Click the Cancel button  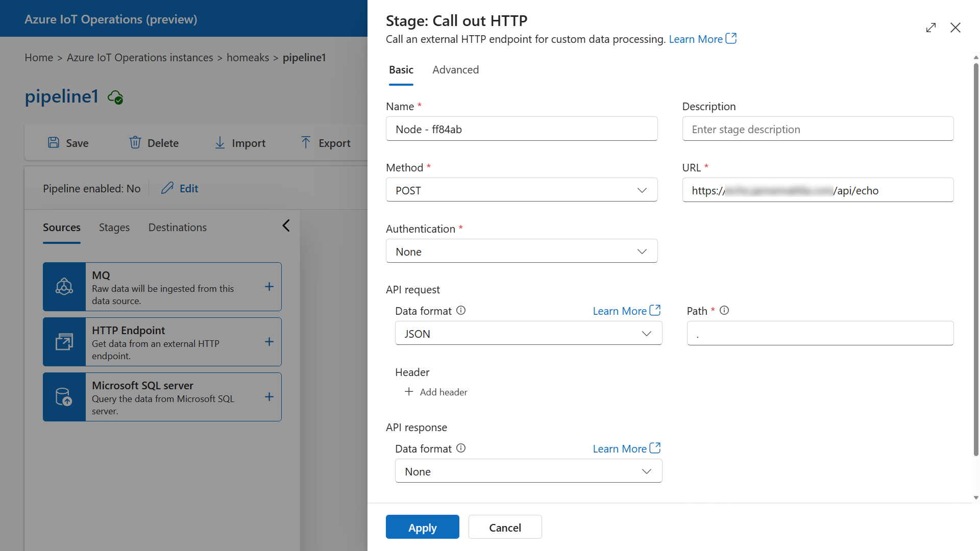point(505,527)
